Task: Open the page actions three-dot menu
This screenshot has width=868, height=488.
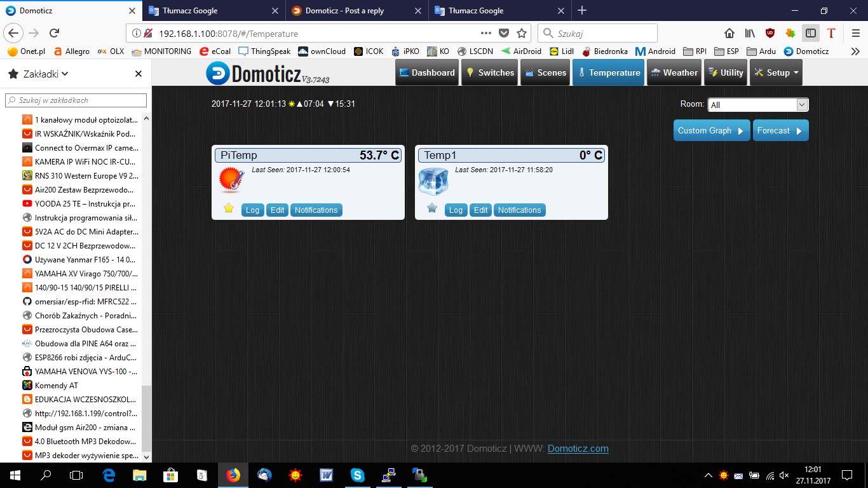Action: 486,33
